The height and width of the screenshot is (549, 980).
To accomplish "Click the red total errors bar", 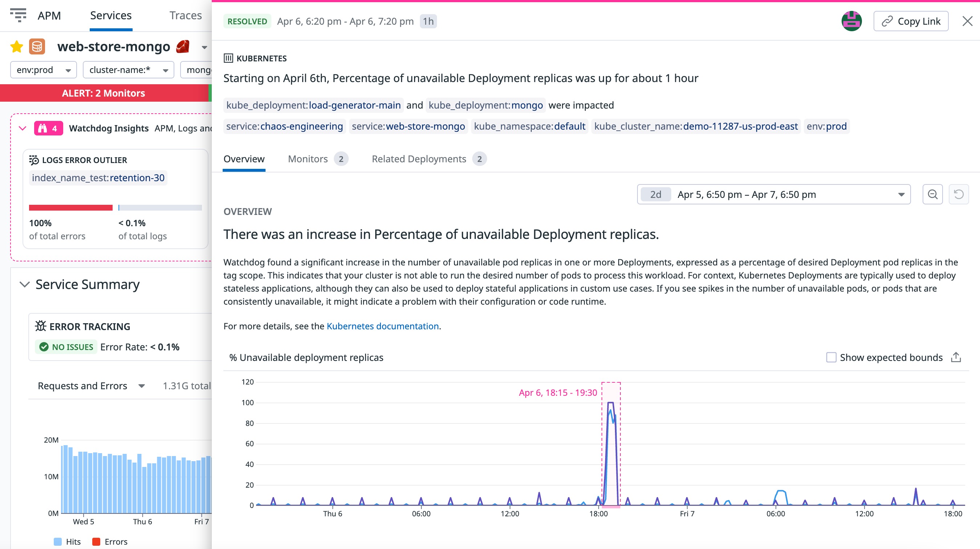I will click(x=71, y=208).
